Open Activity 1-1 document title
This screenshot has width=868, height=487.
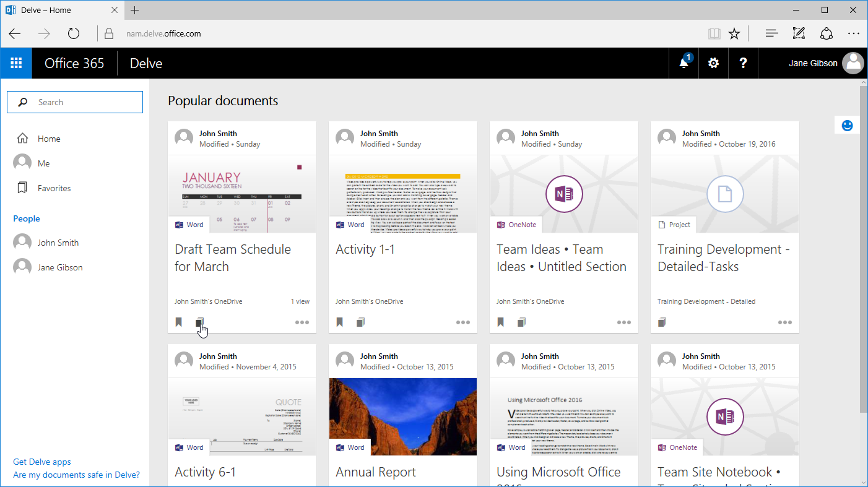[365, 249]
